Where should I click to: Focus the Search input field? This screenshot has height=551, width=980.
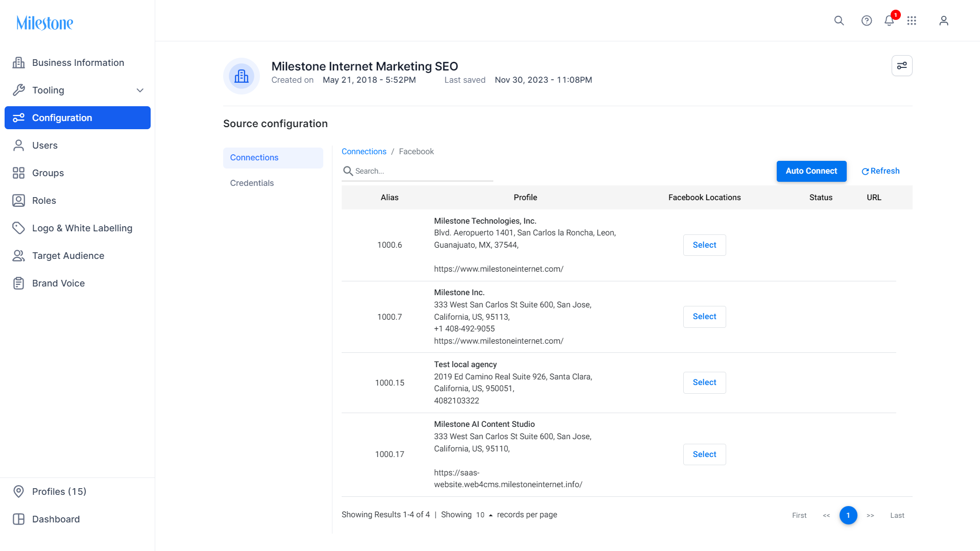(423, 171)
